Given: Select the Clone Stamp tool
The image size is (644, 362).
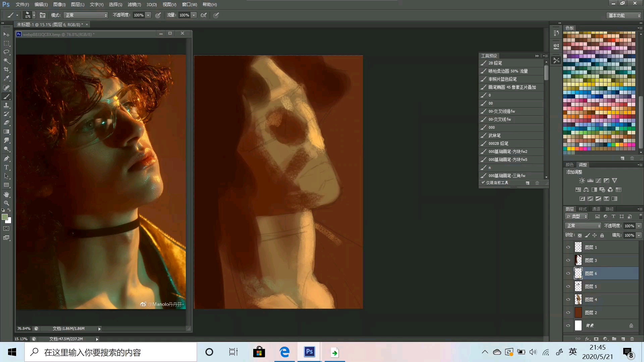Looking at the screenshot, I should coord(6,105).
